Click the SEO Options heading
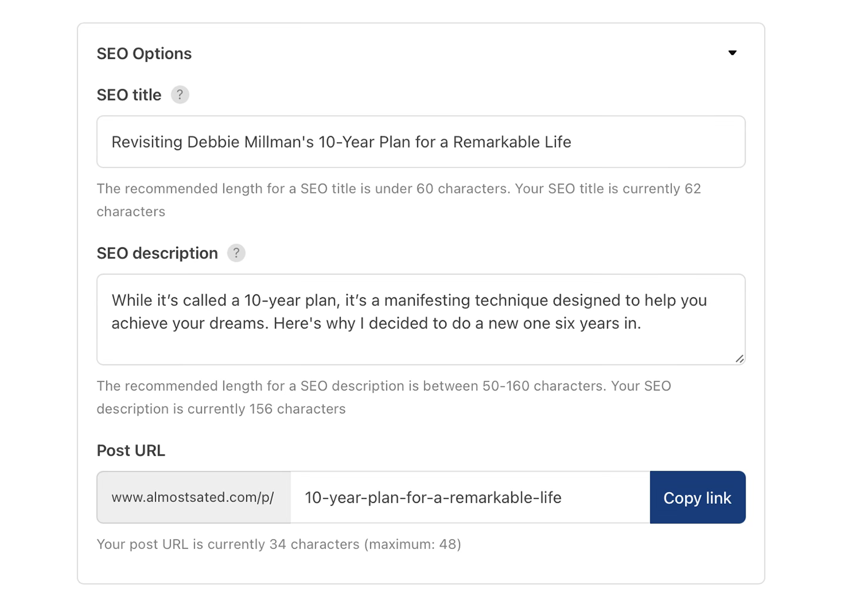Viewport: 856px width, 616px height. click(144, 53)
